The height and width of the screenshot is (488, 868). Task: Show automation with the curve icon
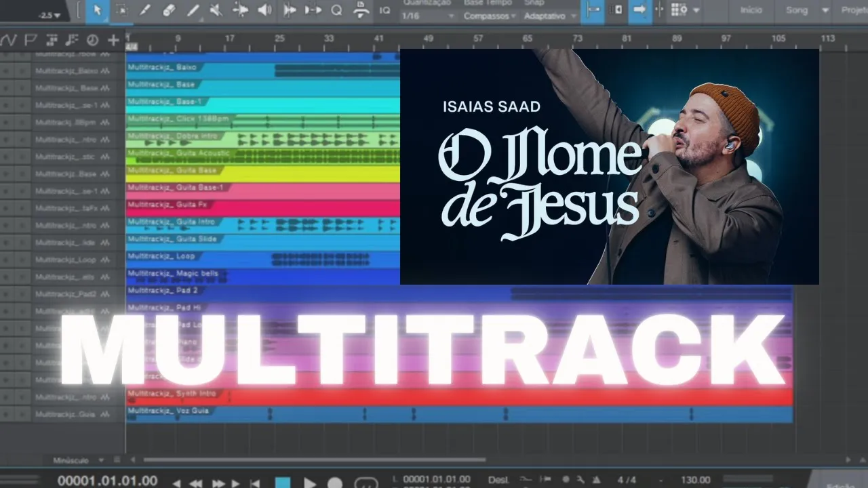coord(8,40)
